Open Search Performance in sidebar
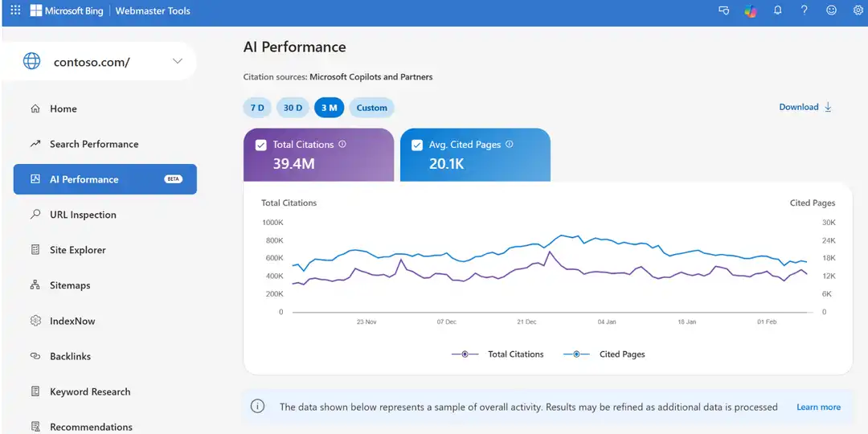The height and width of the screenshot is (434, 868). pos(93,144)
